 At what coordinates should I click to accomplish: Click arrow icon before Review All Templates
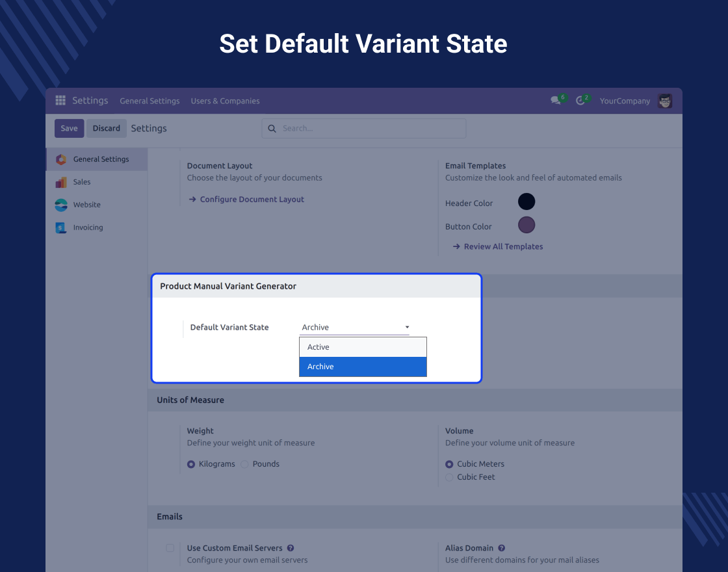click(456, 246)
